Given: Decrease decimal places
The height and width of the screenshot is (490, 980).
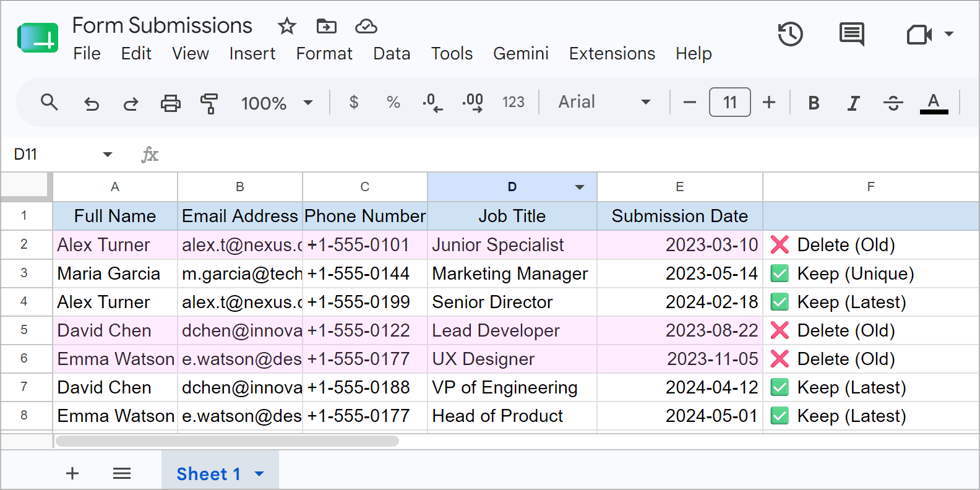Looking at the screenshot, I should [433, 103].
